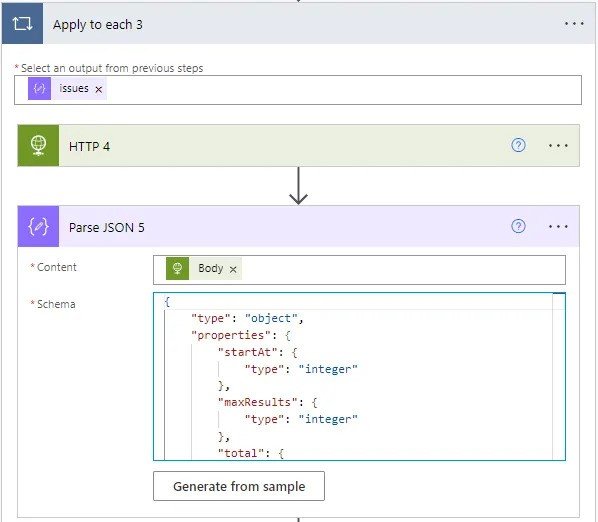This screenshot has width=598, height=522.
Task: Open help for the Parse JSON 5 action
Action: pyautogui.click(x=518, y=226)
